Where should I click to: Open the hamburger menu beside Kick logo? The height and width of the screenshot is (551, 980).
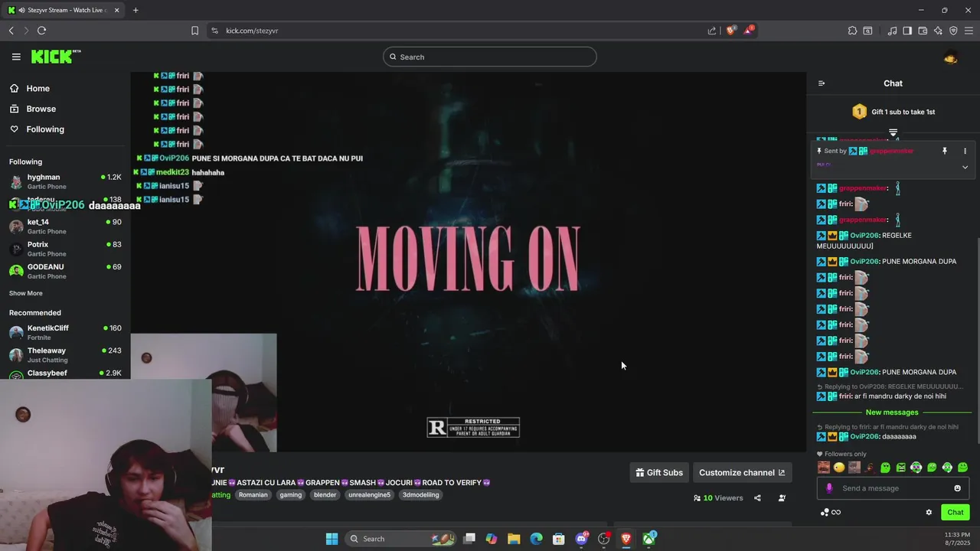click(x=16, y=57)
